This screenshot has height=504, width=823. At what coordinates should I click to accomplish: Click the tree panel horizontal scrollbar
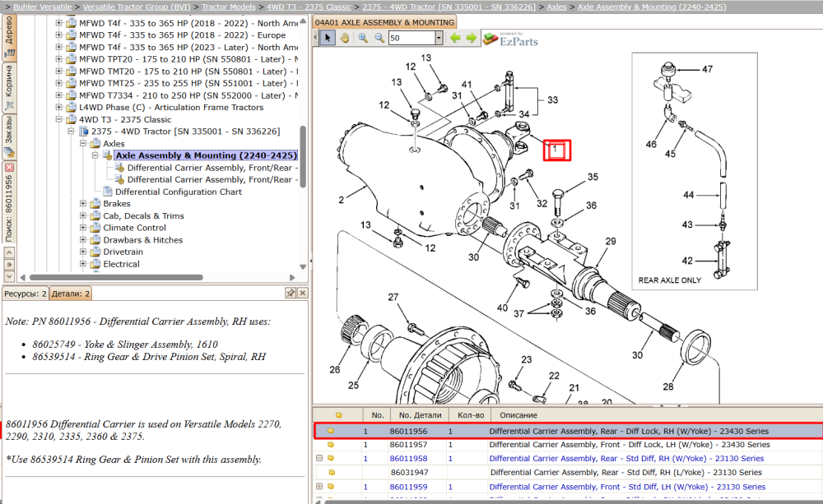(x=116, y=277)
